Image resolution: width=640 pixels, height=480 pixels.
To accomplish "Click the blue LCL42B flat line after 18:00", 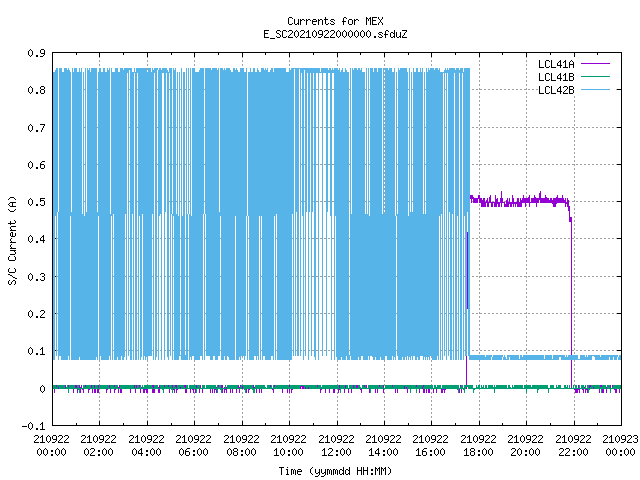I will click(x=545, y=358).
